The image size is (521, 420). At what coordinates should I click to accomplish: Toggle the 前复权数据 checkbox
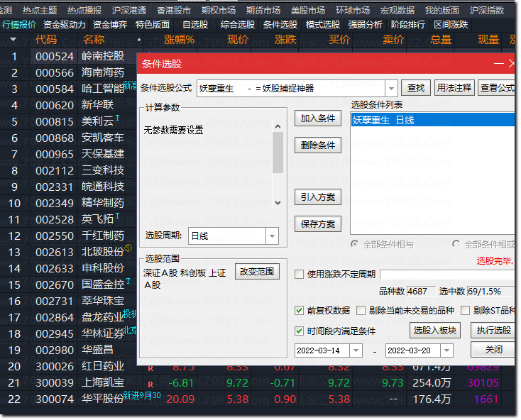(299, 311)
